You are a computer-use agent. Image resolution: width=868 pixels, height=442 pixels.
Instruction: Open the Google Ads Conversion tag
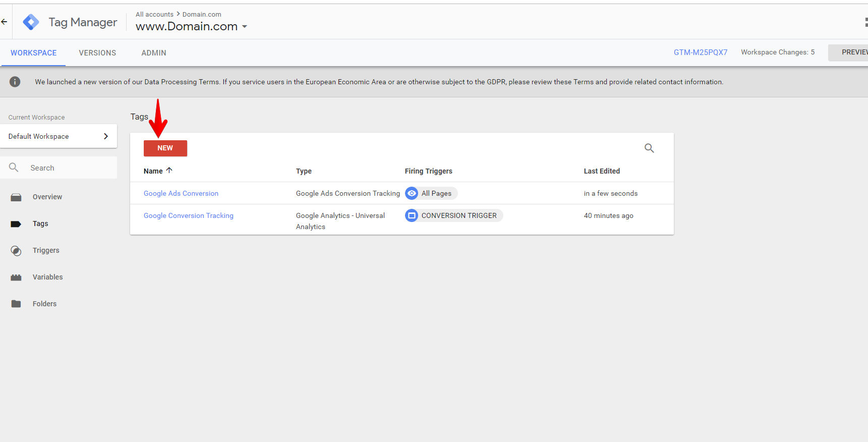181,193
